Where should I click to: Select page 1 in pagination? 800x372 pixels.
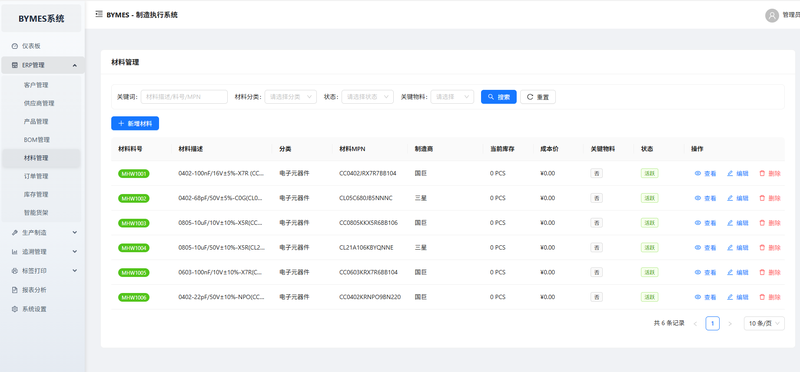click(712, 324)
